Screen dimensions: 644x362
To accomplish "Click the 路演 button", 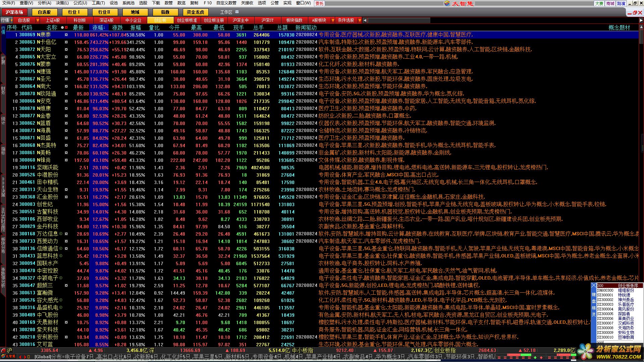I will tap(621, 3).
